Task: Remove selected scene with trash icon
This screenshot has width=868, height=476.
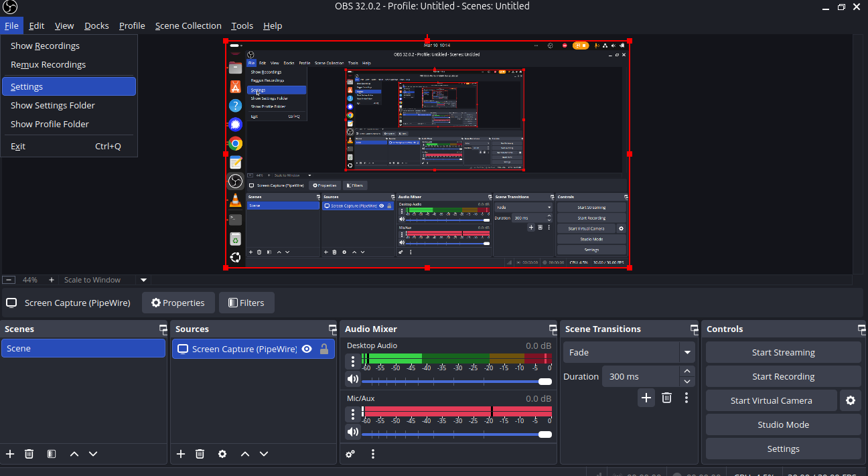Action: [x=29, y=454]
